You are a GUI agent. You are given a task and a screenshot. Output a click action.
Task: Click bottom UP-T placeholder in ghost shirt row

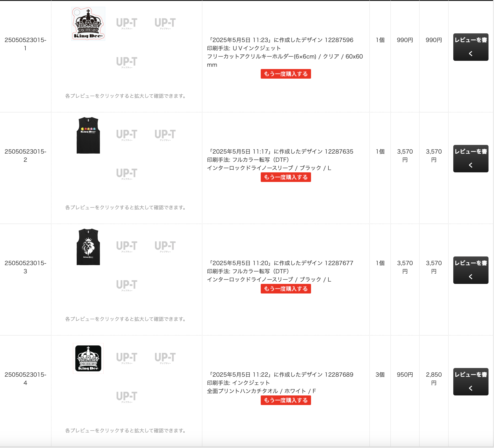click(x=127, y=174)
